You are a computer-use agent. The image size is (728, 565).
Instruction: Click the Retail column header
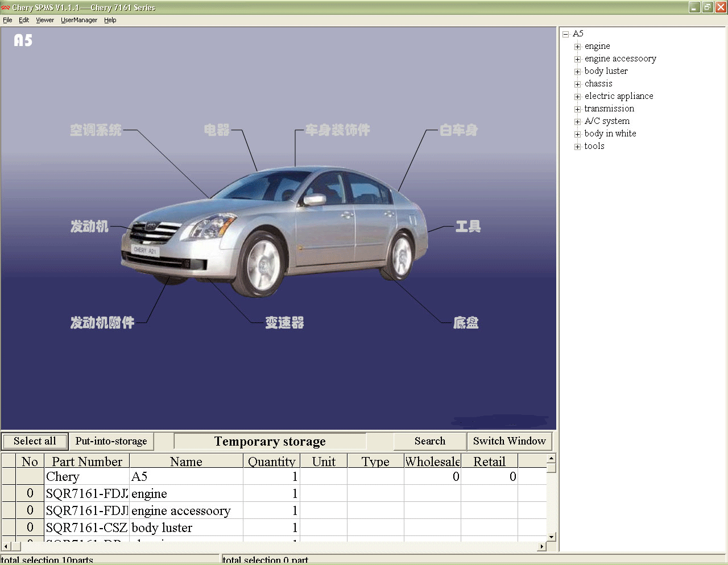[x=489, y=461]
